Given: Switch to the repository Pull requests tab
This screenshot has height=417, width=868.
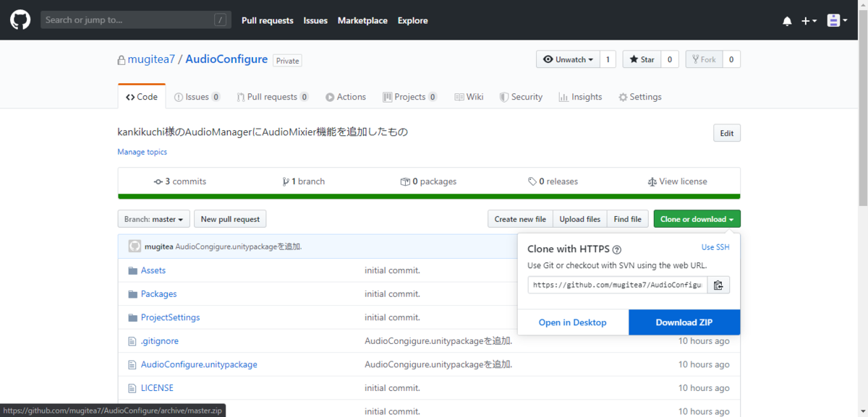Looking at the screenshot, I should pos(273,97).
